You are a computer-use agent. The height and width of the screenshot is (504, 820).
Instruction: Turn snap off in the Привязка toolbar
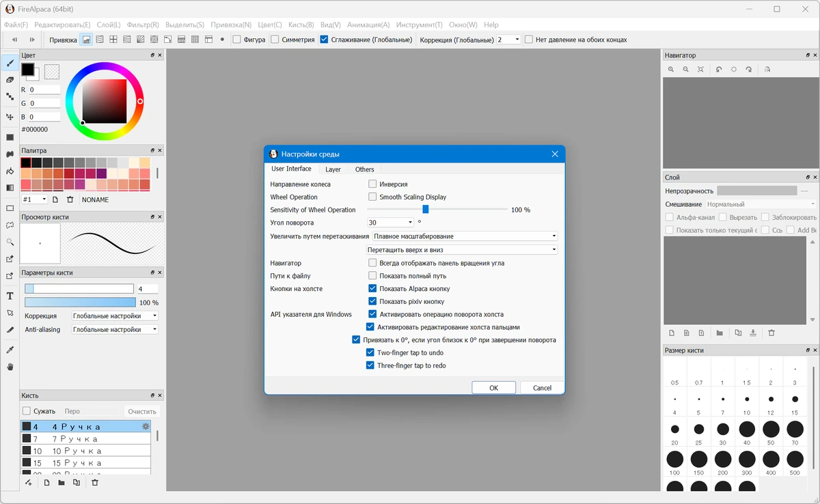tap(87, 40)
